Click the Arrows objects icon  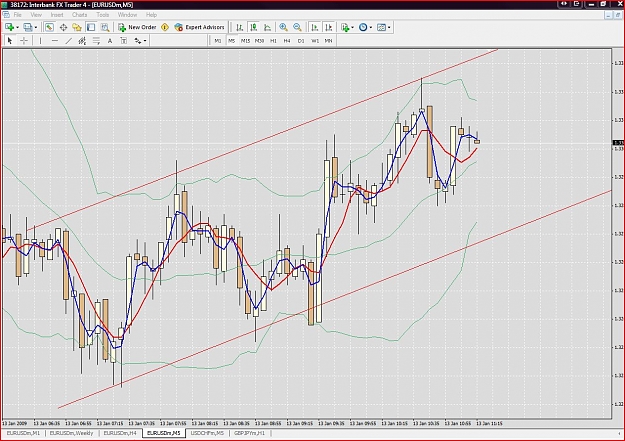[x=138, y=41]
